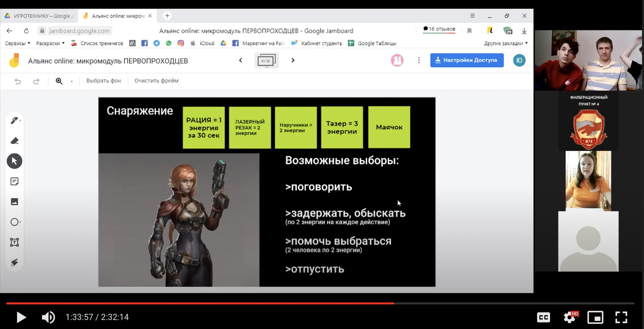Screen dimensions: 644x329
Task: Expand the frame bar at 9/12
Action: pyautogui.click(x=266, y=61)
